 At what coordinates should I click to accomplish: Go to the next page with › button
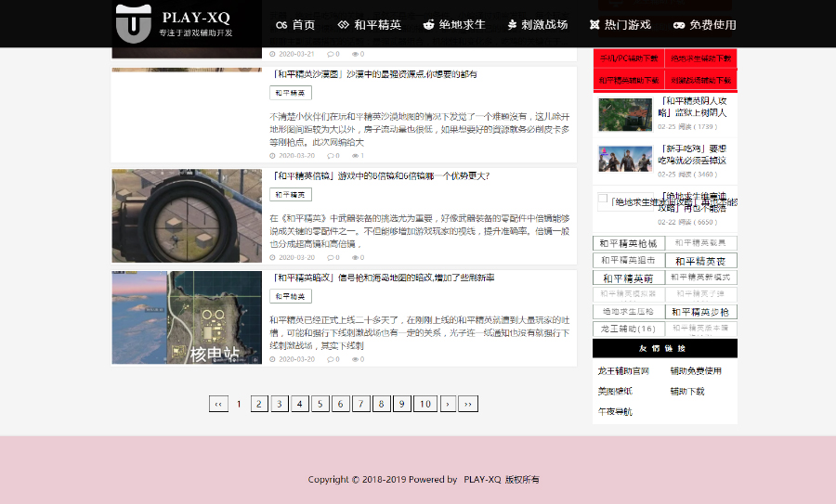[x=448, y=404]
